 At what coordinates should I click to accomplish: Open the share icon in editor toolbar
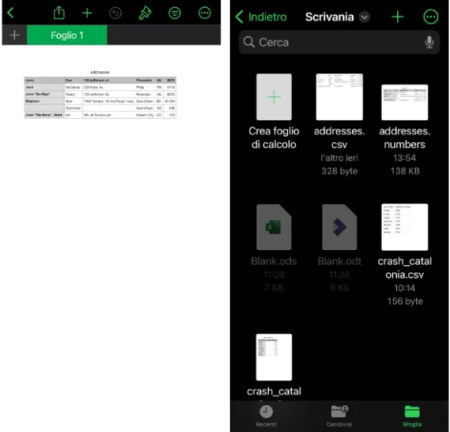[x=59, y=13]
